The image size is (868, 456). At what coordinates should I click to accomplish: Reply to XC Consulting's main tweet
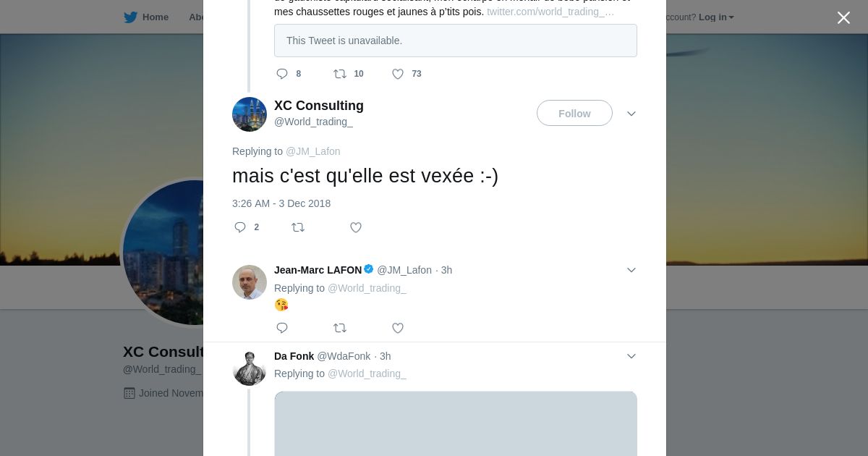click(x=240, y=227)
